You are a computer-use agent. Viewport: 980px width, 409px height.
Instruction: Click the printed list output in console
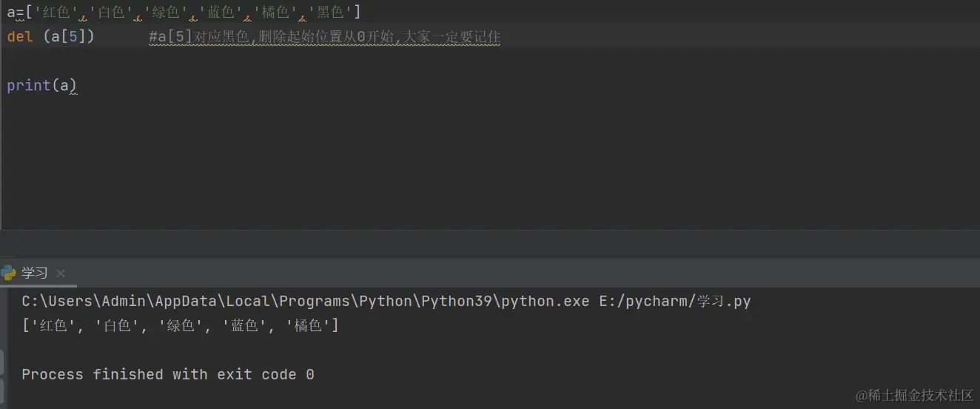180,325
